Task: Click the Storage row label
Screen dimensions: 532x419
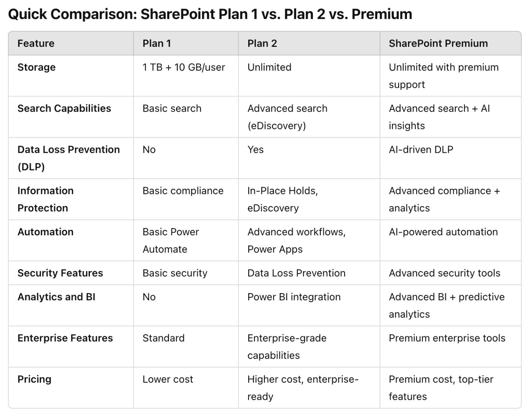Action: (x=36, y=67)
